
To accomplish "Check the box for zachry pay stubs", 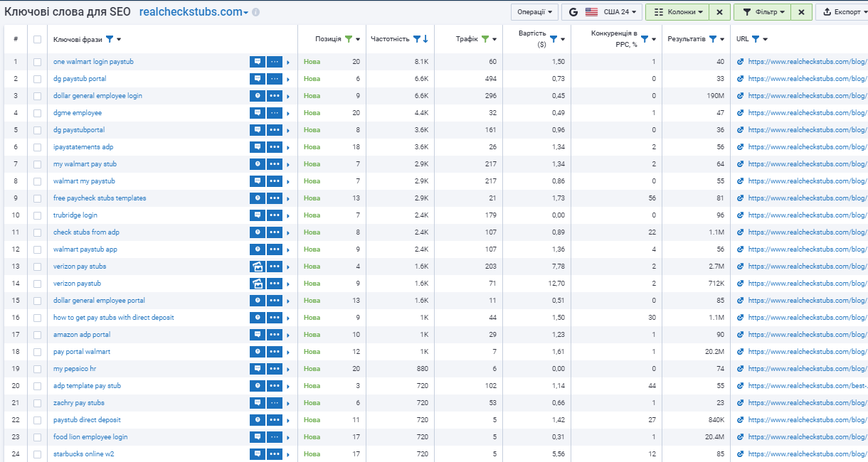I will point(37,403).
